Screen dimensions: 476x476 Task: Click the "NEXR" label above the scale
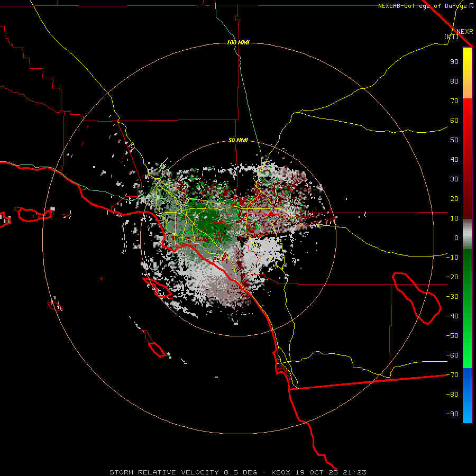(x=465, y=32)
